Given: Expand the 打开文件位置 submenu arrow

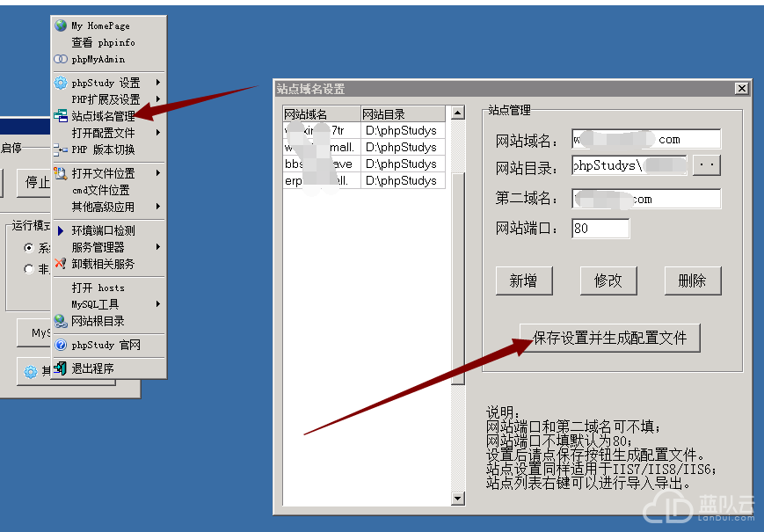Looking at the screenshot, I should [x=158, y=173].
